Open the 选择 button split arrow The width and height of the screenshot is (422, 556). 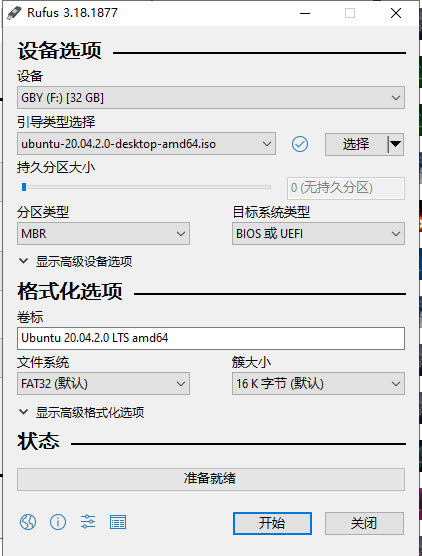396,144
